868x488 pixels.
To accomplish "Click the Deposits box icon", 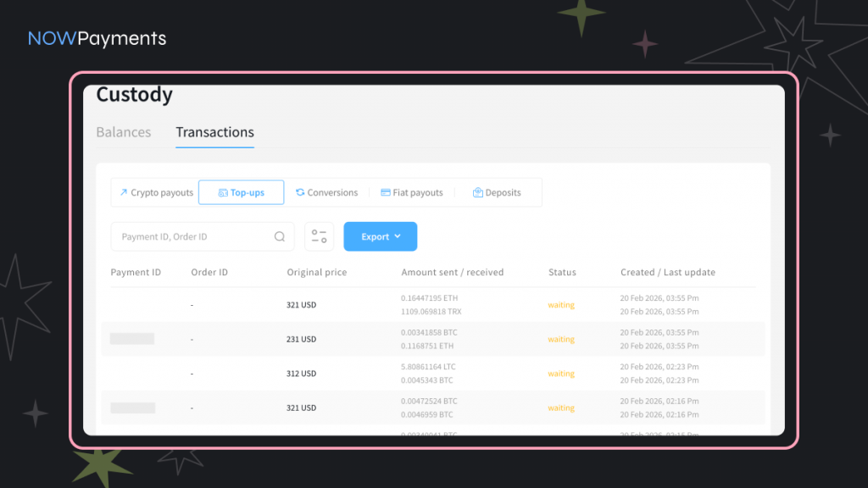I will pyautogui.click(x=478, y=192).
